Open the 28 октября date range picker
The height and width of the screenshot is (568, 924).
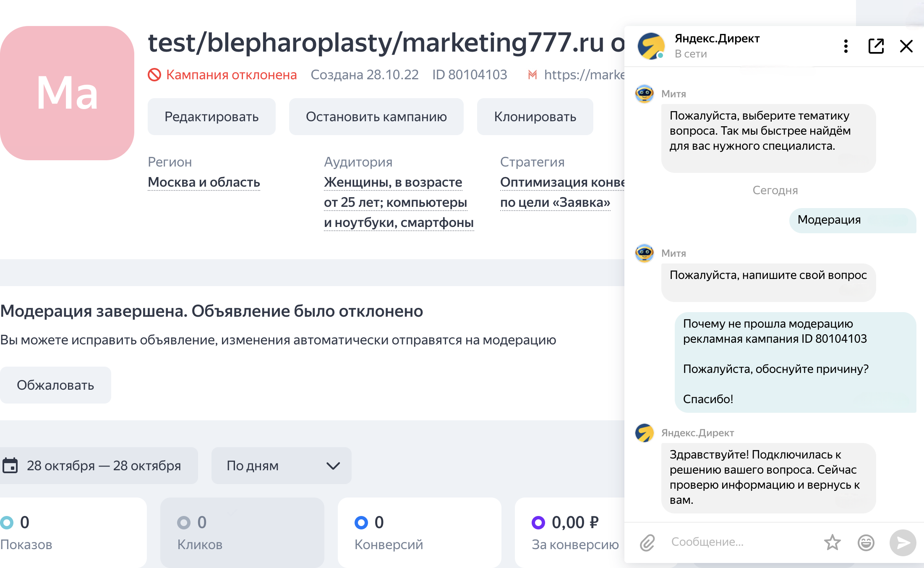(x=104, y=466)
